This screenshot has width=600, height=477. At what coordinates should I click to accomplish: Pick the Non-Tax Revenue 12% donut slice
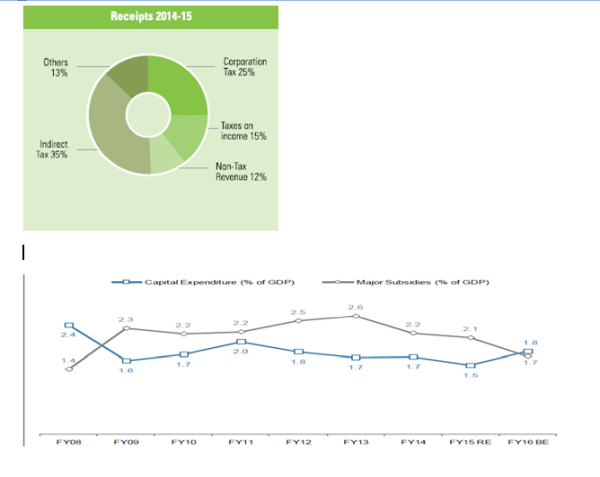(x=164, y=158)
